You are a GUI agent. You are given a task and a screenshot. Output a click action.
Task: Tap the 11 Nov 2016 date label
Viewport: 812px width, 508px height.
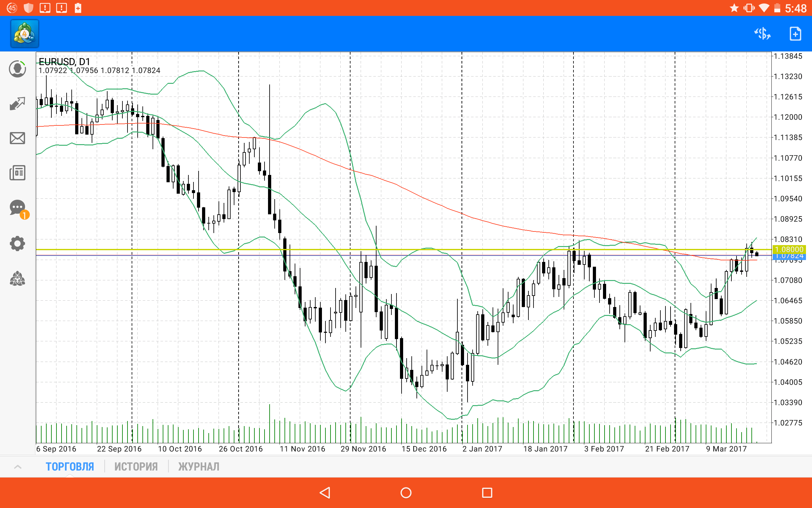302,449
